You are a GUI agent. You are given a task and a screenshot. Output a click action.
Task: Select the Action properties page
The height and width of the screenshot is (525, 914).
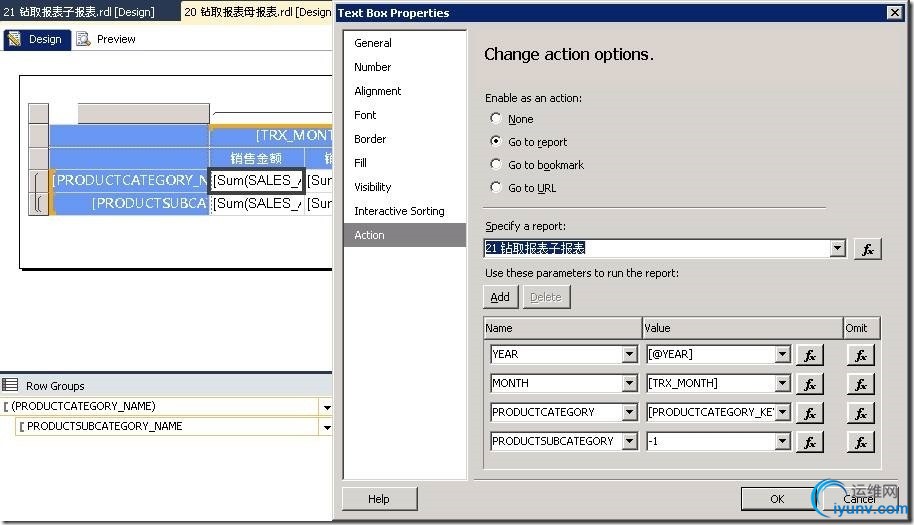point(405,235)
